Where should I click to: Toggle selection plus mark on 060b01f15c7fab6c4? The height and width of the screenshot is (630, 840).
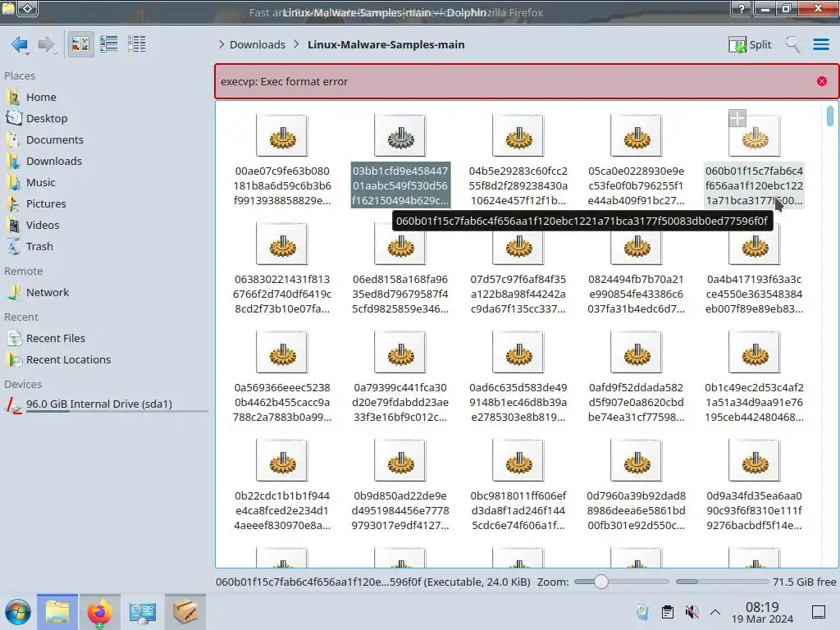pyautogui.click(x=737, y=118)
